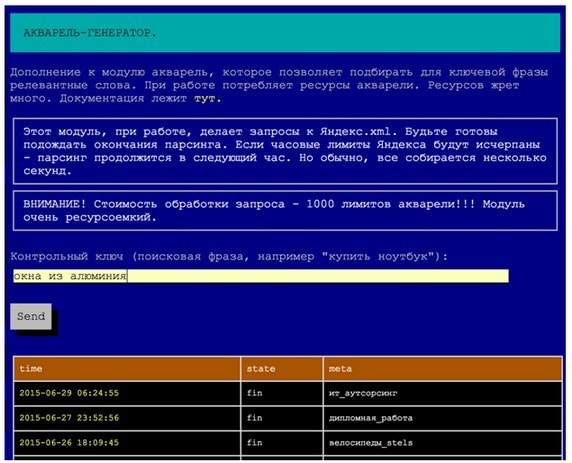572x463 pixels.
Task: Select the "state" column header
Action: coord(282,369)
